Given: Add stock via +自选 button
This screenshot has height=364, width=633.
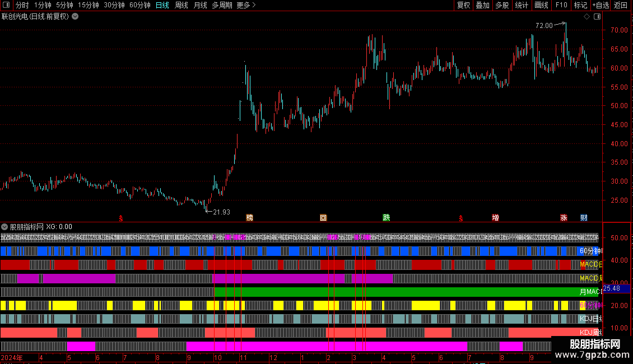Looking at the screenshot, I should click(x=601, y=5).
